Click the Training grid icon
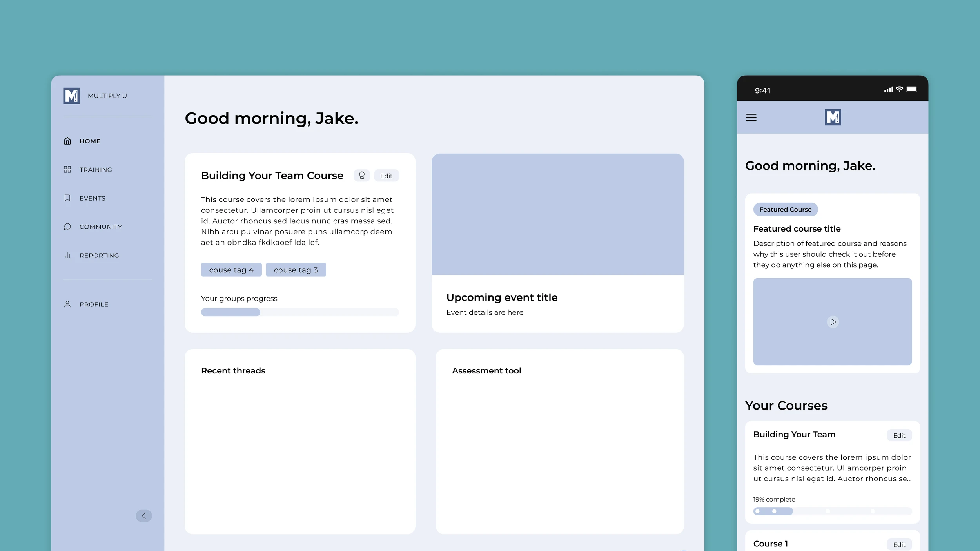This screenshot has width=980, height=551. 67,170
